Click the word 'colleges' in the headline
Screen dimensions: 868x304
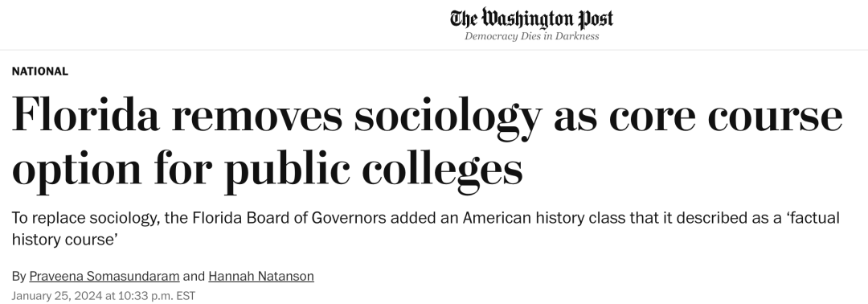pos(442,169)
